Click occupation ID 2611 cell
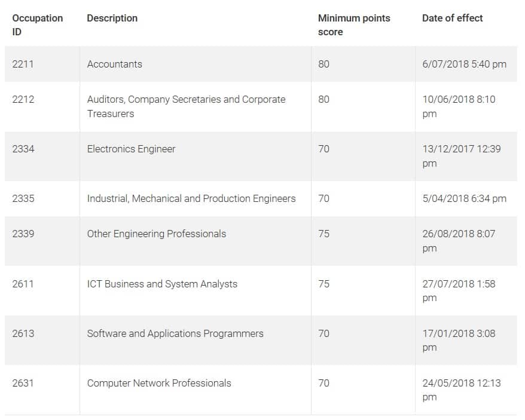The width and height of the screenshot is (525, 420). coord(23,284)
